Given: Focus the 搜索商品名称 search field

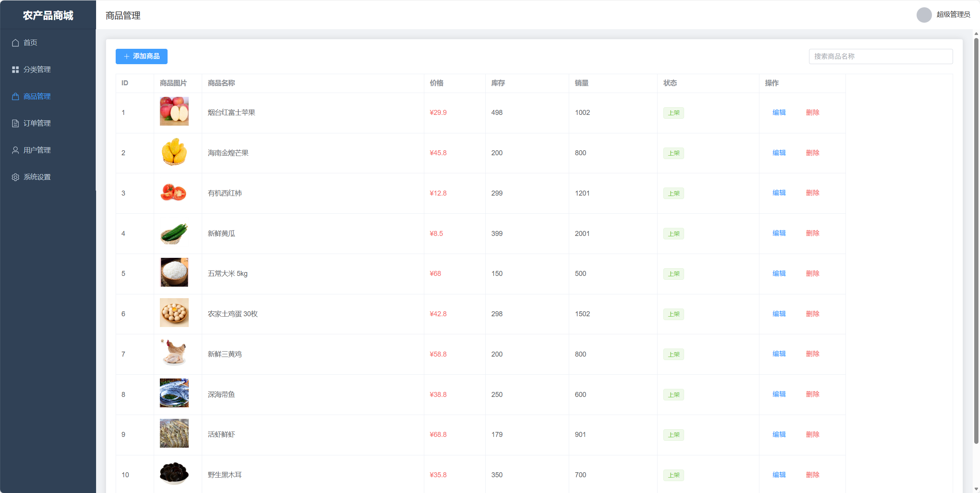Looking at the screenshot, I should coord(880,56).
